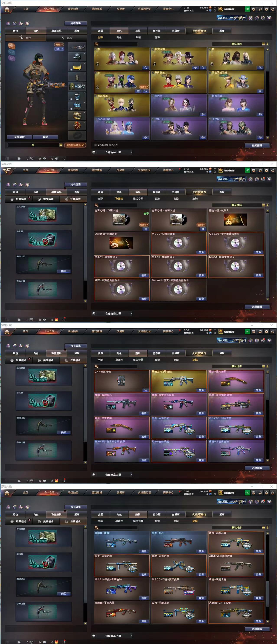This screenshot has width=277, height=644.
Task: Click the gear-person icon on the 织天使 card
Action: coord(203,114)
